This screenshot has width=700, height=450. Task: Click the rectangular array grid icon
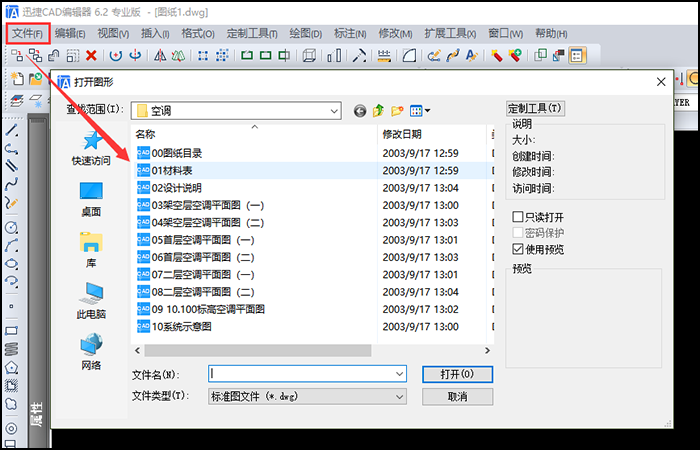click(203, 55)
